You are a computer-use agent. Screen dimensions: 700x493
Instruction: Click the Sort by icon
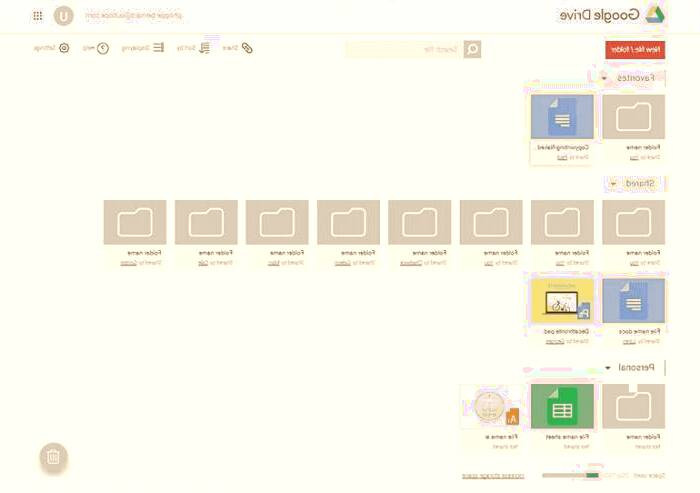pos(205,48)
